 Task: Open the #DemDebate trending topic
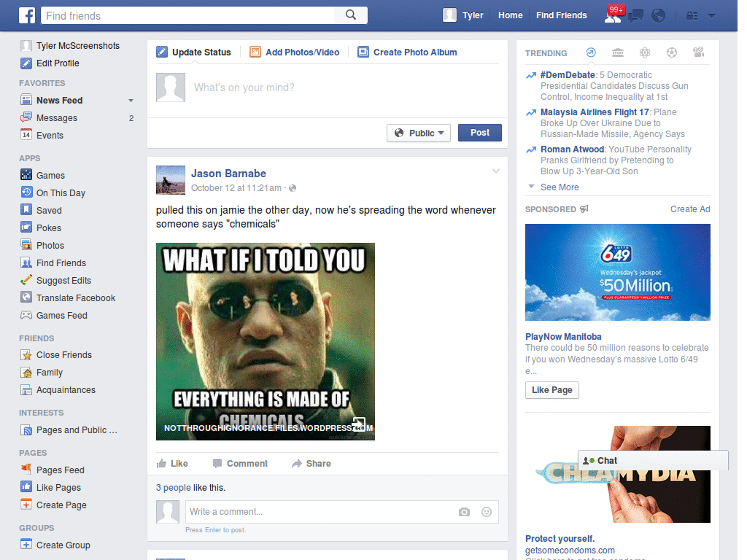[568, 75]
